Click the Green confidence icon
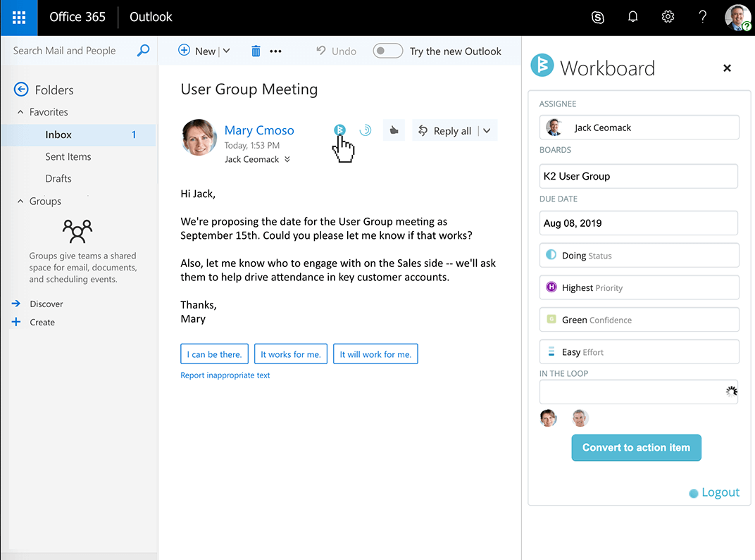 click(551, 319)
